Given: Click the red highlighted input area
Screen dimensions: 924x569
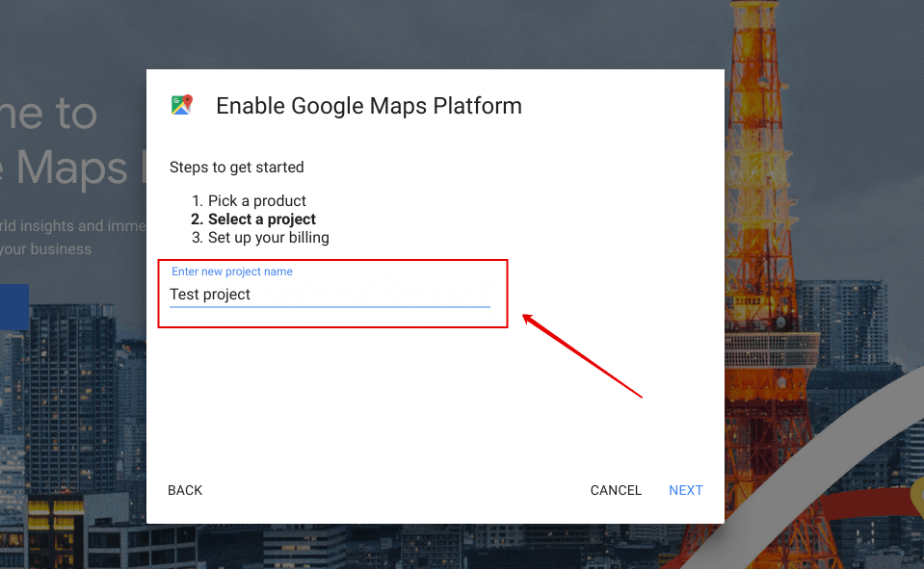Looking at the screenshot, I should [332, 292].
